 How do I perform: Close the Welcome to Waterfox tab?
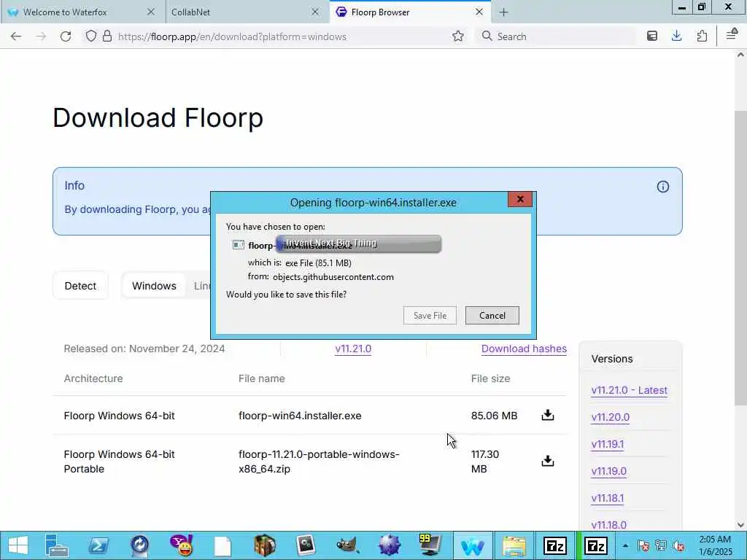(x=150, y=12)
